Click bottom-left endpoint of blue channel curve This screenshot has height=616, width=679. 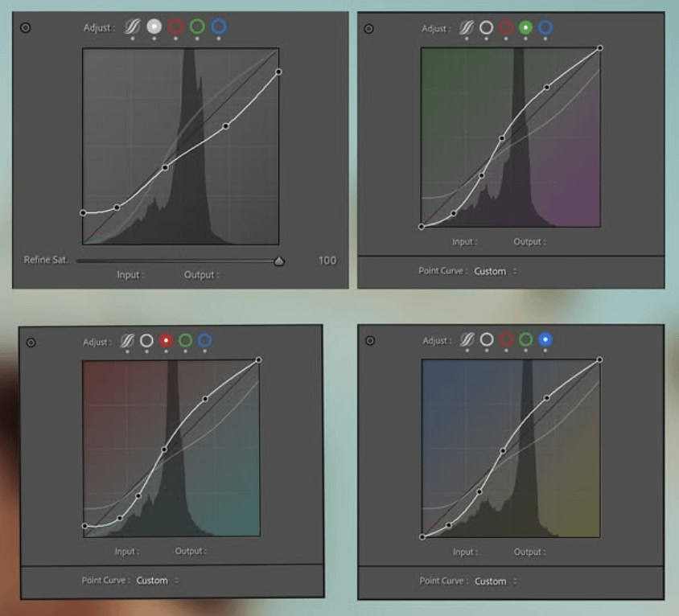pyautogui.click(x=422, y=537)
